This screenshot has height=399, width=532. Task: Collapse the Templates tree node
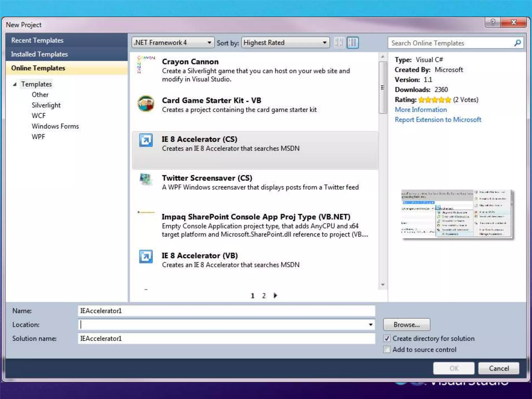click(x=15, y=84)
